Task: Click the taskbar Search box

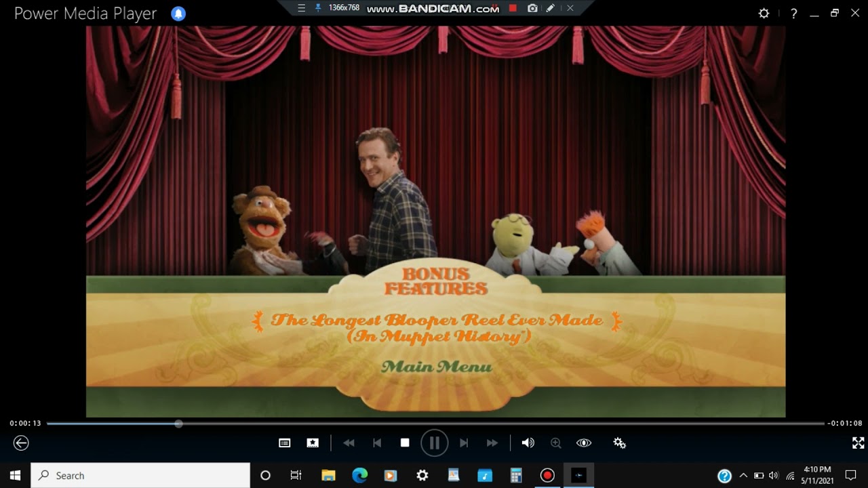Action: (140, 475)
